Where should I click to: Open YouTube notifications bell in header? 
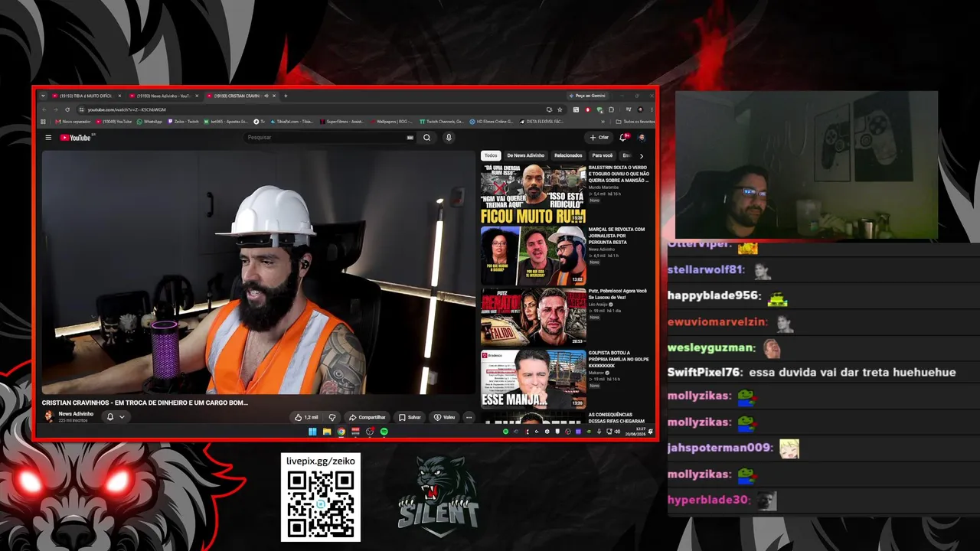[x=623, y=138]
